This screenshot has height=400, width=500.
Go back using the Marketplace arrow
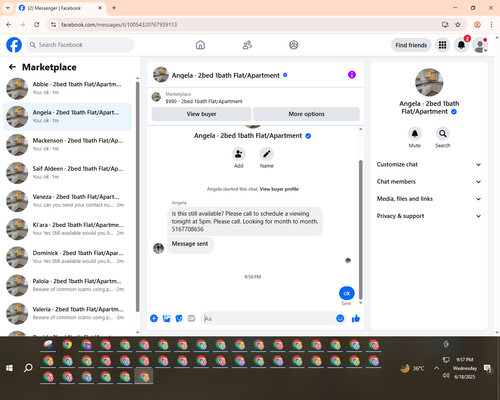(12, 67)
